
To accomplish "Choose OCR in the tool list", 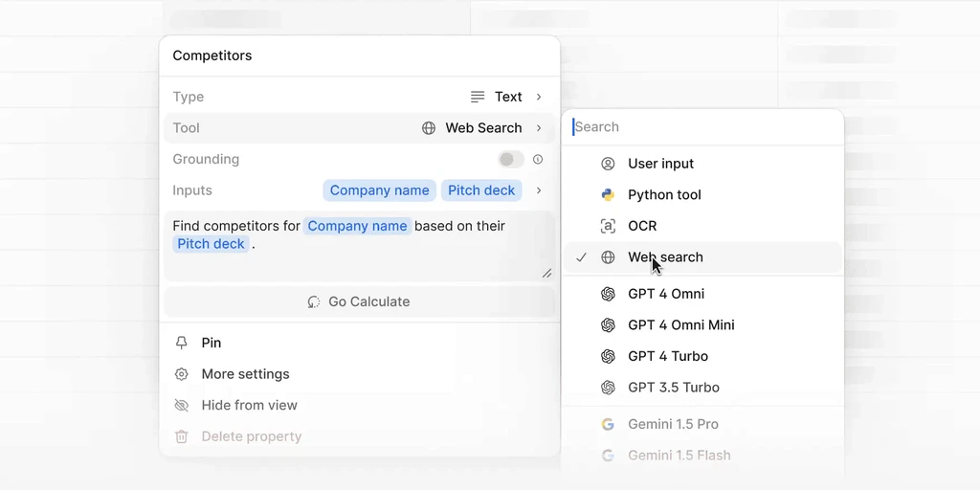I will (702, 226).
